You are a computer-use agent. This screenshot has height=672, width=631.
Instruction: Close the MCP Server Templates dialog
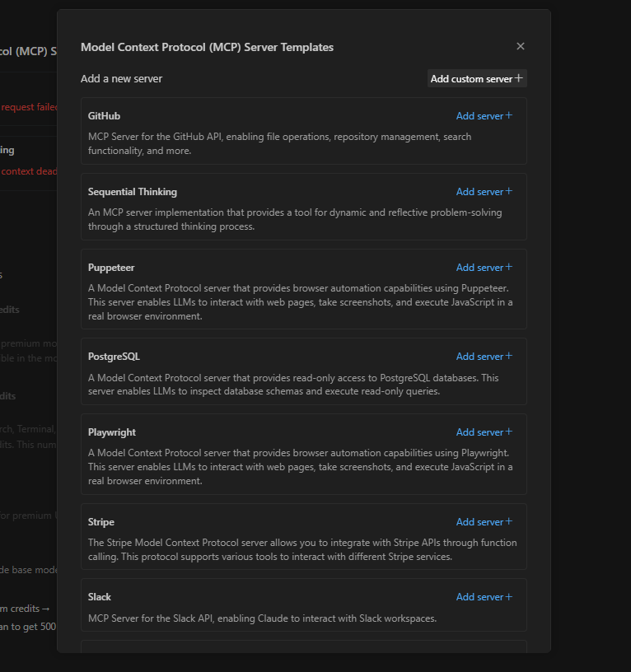(x=521, y=46)
